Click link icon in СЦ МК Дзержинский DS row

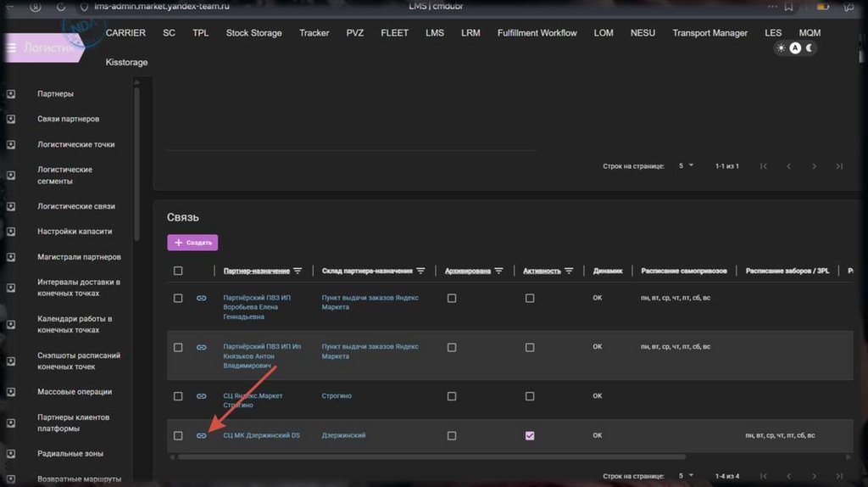point(201,436)
